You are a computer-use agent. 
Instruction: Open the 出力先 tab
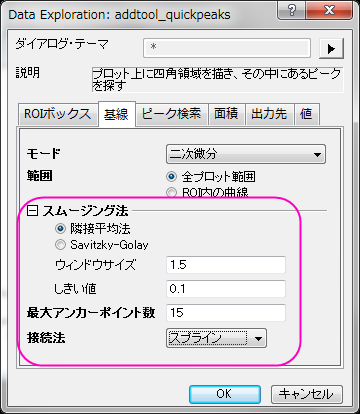tap(270, 114)
